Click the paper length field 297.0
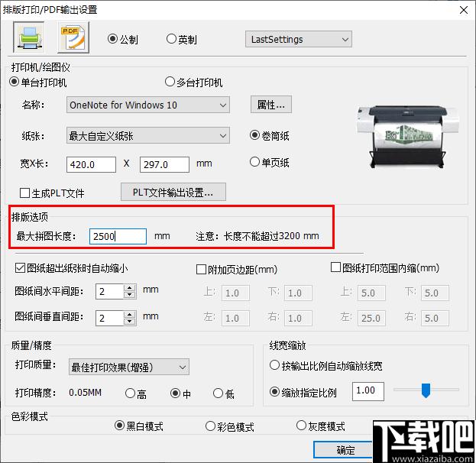This screenshot has height=463, width=476. [164, 164]
